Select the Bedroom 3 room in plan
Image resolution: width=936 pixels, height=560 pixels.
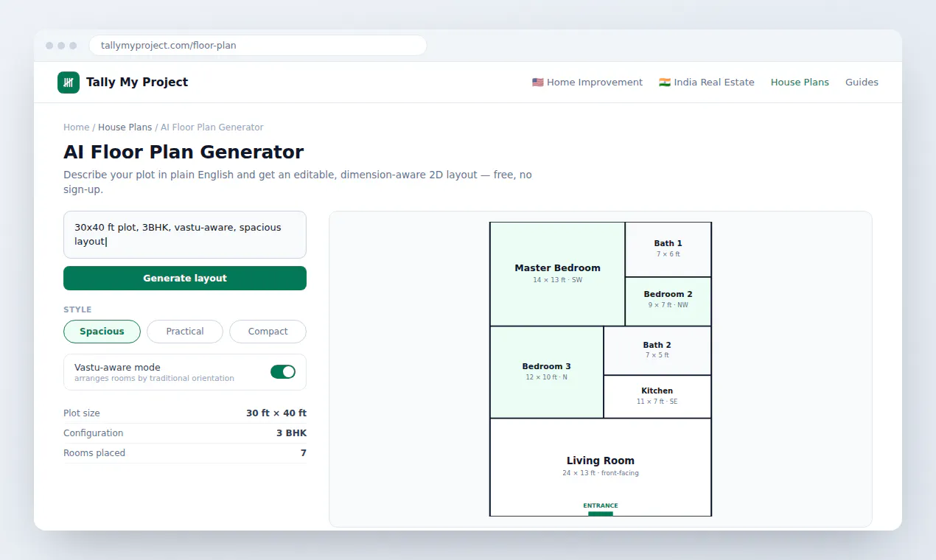[x=547, y=372]
